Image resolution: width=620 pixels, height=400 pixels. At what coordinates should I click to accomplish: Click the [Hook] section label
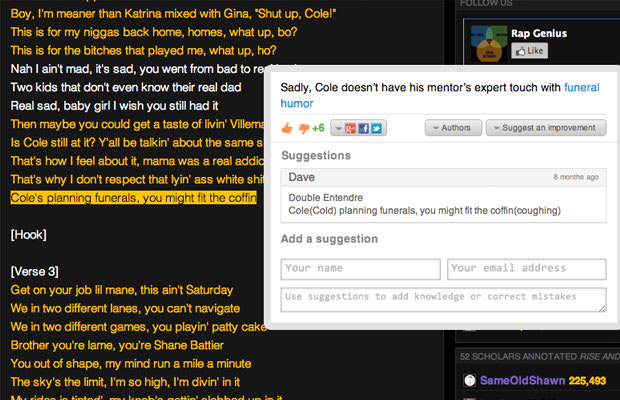(x=28, y=235)
